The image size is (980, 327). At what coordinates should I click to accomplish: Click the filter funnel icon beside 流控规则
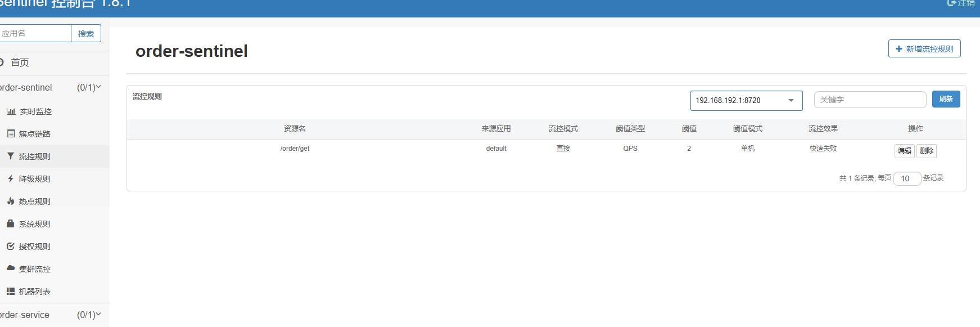pos(11,156)
